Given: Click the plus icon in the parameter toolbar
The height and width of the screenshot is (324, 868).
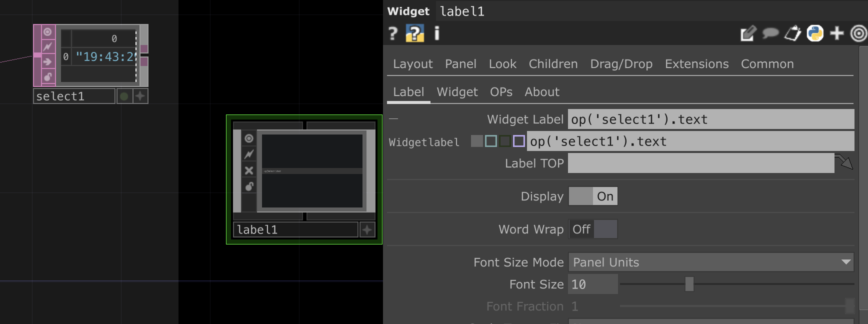Looking at the screenshot, I should point(836,33).
